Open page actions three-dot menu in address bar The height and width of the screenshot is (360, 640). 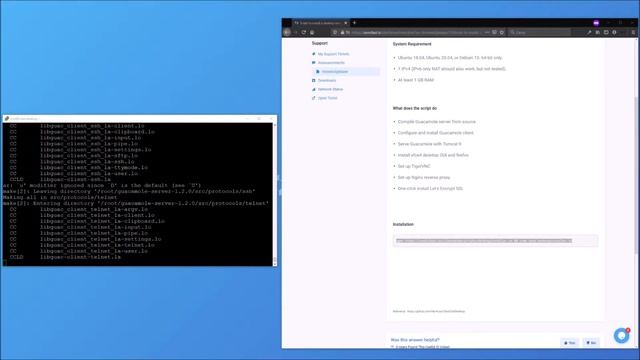487,32
